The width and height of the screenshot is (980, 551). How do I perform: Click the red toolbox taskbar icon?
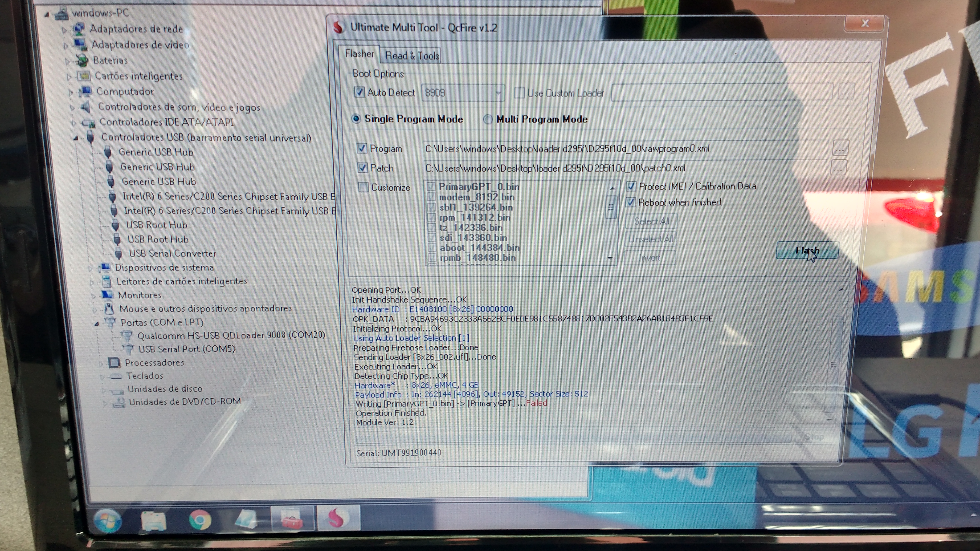pyautogui.click(x=292, y=519)
